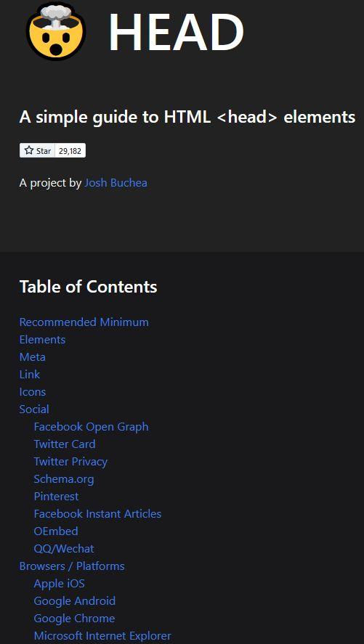Open Josh Buchea's profile link
This screenshot has height=644, width=364.
pos(116,183)
